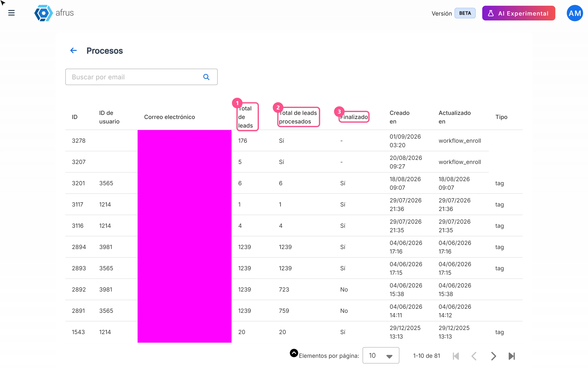Click the search magnifier icon
Image resolution: width=588 pixels, height=368 pixels.
pos(206,77)
